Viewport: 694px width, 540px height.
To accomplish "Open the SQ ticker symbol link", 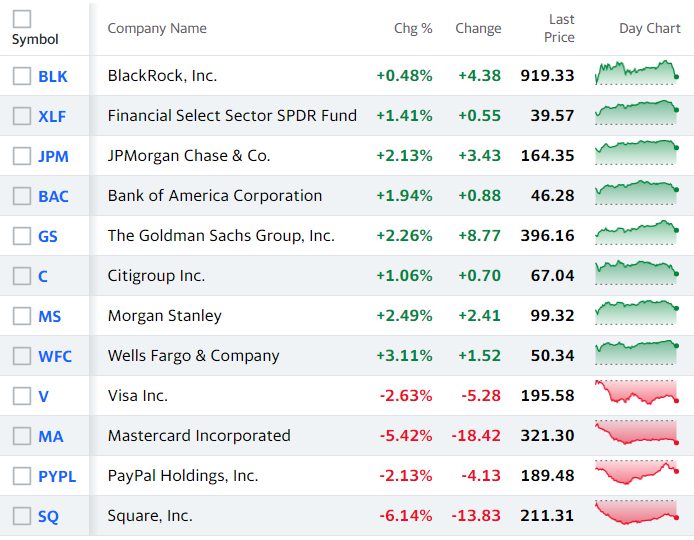I will [48, 517].
